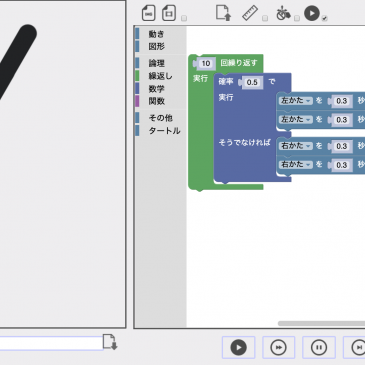Toggle the checkbox next to the document icons

pos(184,18)
